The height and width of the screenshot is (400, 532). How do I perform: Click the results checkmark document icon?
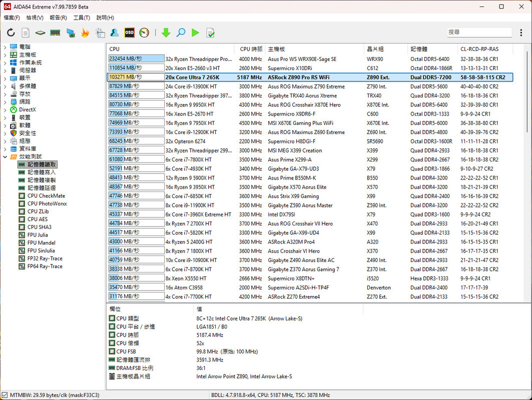coord(210,32)
